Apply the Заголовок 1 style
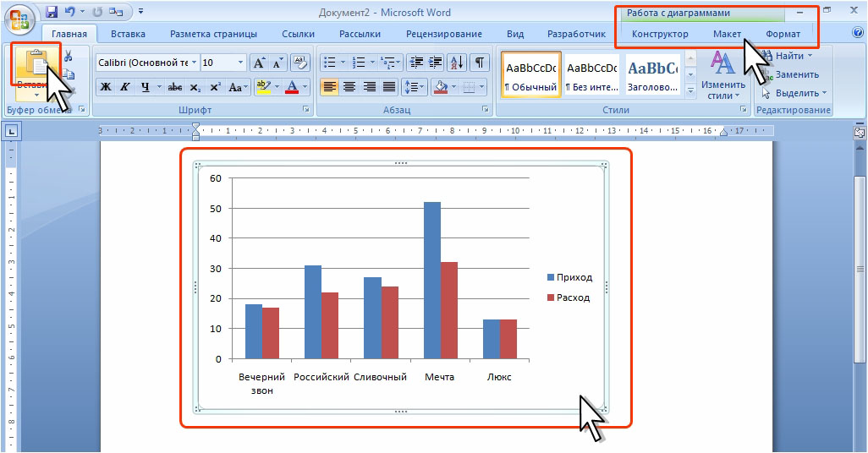This screenshot has height=453, width=868. click(652, 75)
